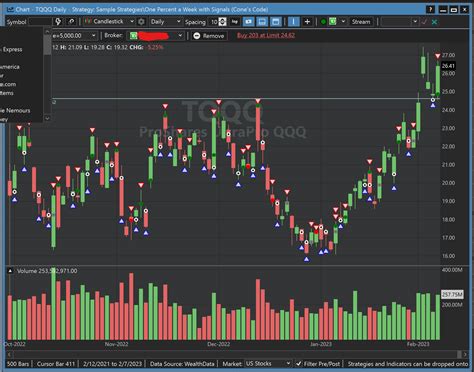The image size is (474, 372).
Task: Open the Candlestick chart style dropdown
Action: [x=109, y=22]
